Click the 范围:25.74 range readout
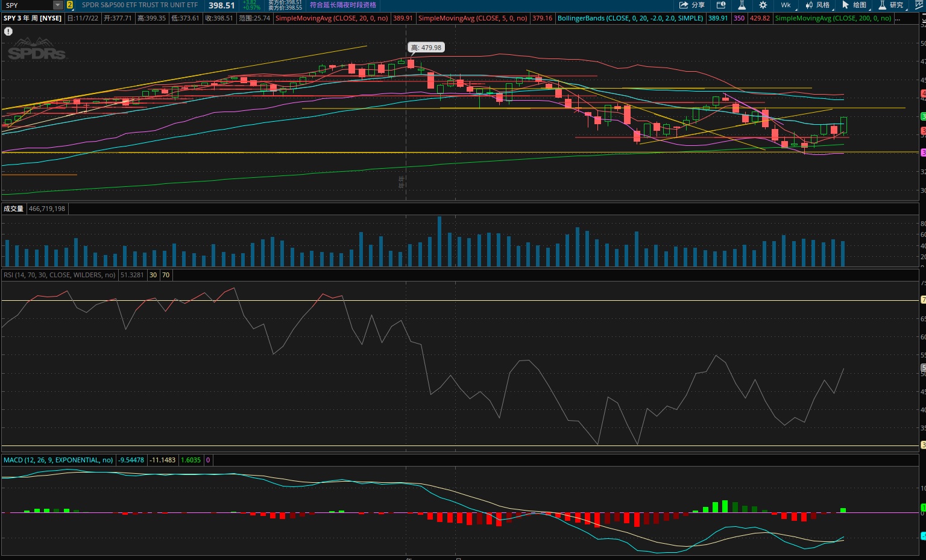 pos(254,18)
